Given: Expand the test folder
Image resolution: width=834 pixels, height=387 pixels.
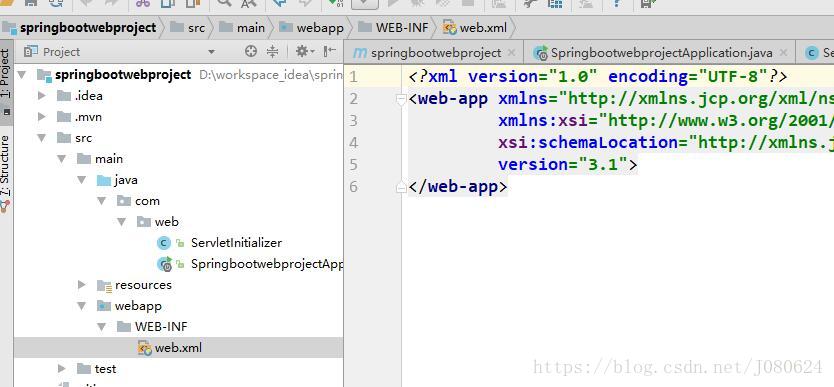Looking at the screenshot, I should [62, 369].
